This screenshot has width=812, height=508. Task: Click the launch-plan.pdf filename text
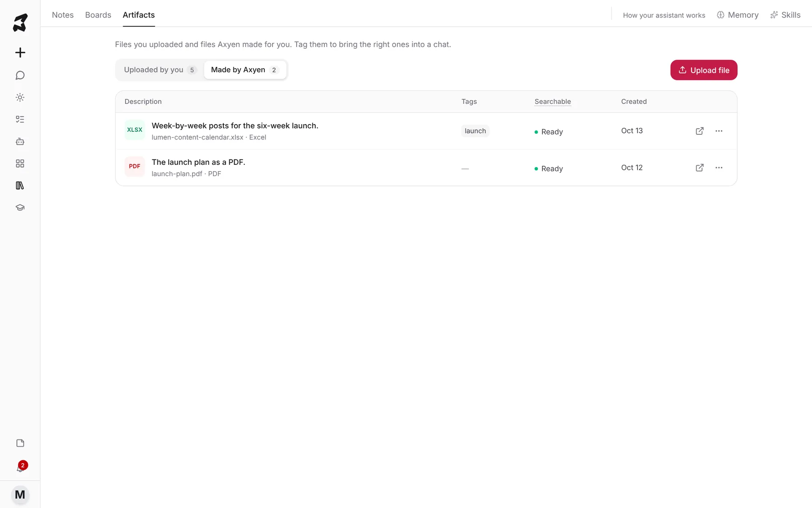(177, 174)
